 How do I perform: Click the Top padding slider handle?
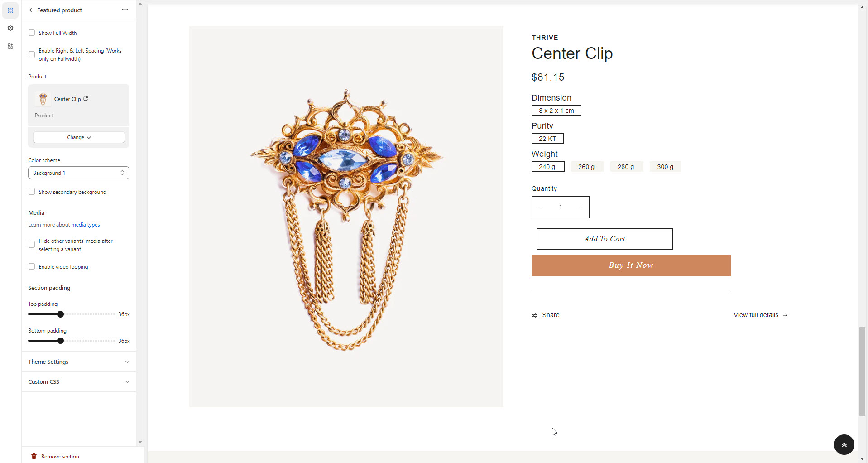tap(60, 314)
